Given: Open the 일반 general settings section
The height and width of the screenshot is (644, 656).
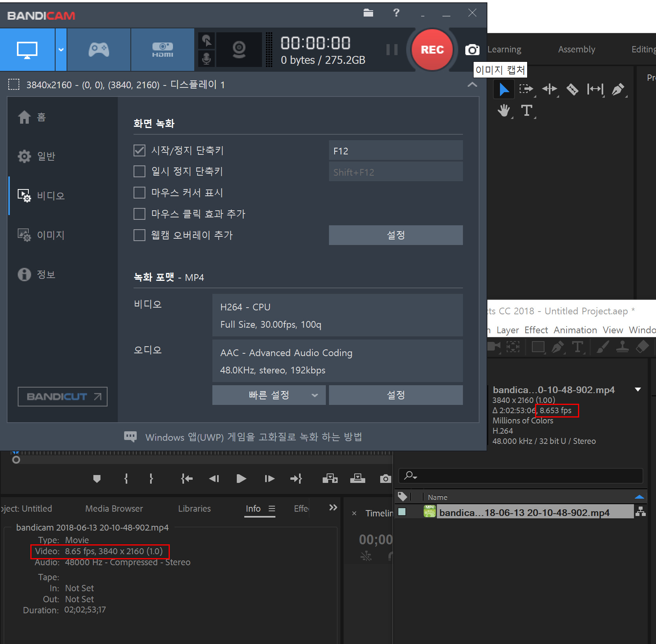Looking at the screenshot, I should click(36, 156).
